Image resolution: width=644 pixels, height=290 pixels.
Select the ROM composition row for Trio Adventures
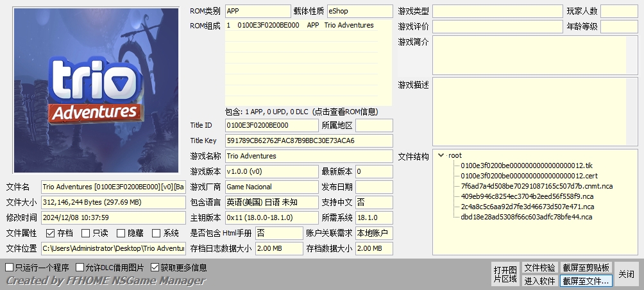(x=308, y=26)
